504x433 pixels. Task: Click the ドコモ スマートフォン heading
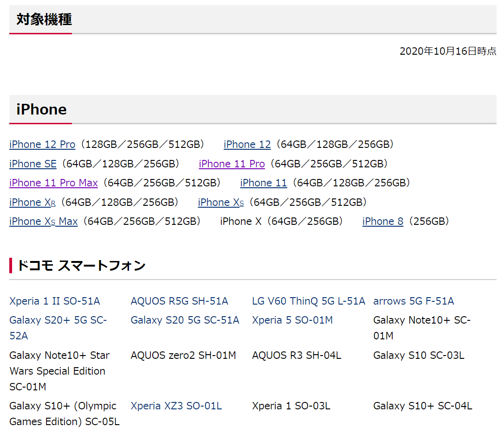[x=82, y=266]
